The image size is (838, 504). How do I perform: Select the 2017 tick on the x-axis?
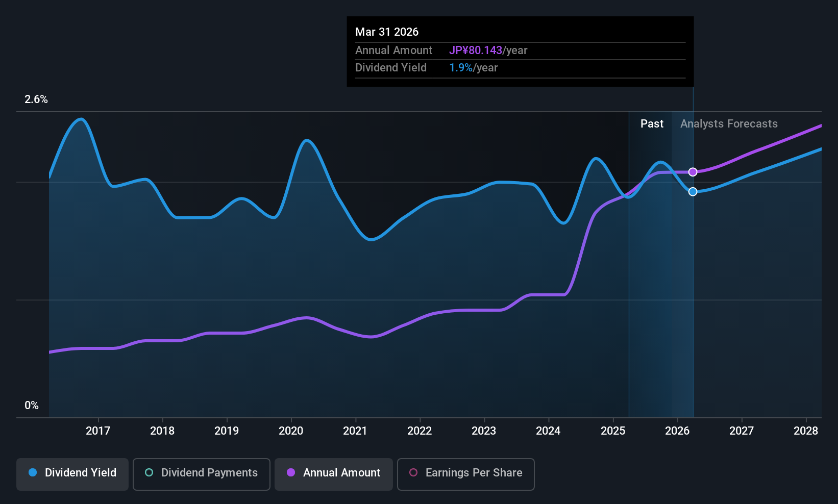[x=98, y=431]
